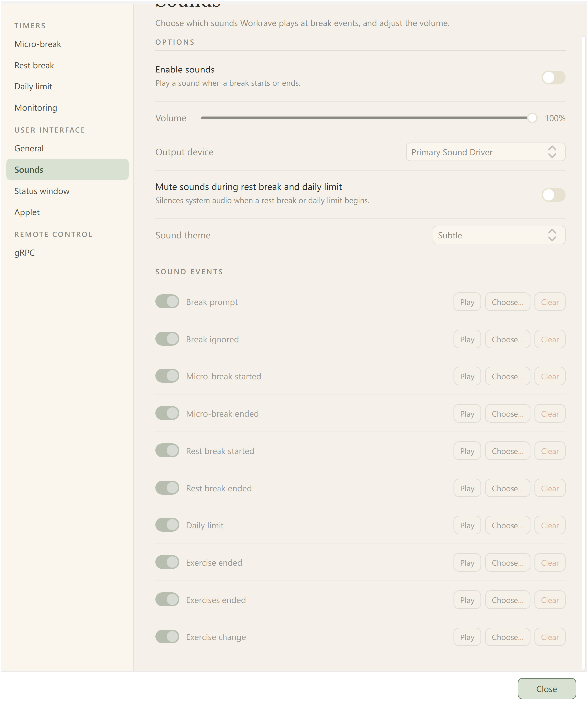The image size is (588, 707).
Task: Open Micro-break settings in sidebar
Action: click(x=68, y=44)
